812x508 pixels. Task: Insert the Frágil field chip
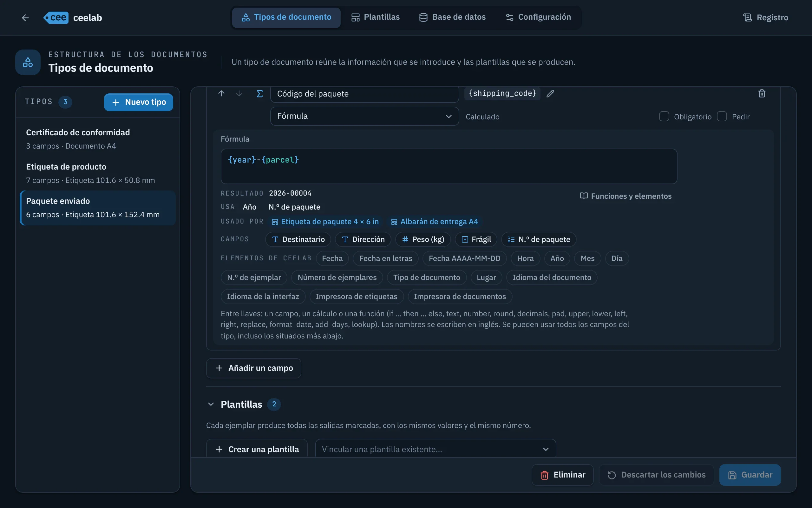pyautogui.click(x=476, y=239)
